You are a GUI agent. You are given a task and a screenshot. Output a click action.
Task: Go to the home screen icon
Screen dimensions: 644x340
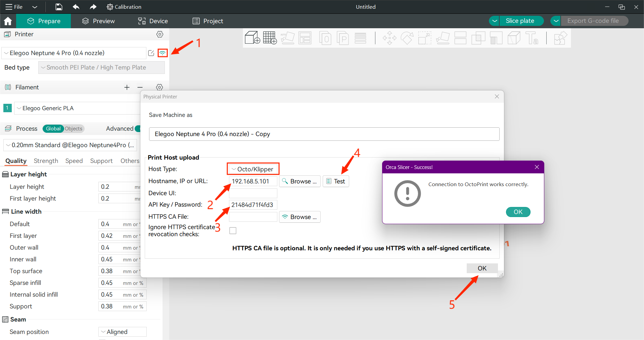(x=8, y=21)
